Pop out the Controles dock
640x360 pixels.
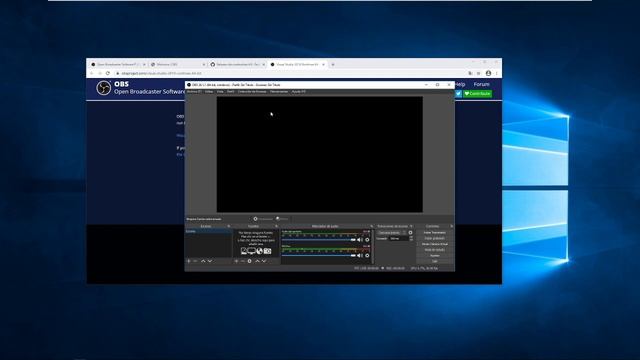(451, 226)
